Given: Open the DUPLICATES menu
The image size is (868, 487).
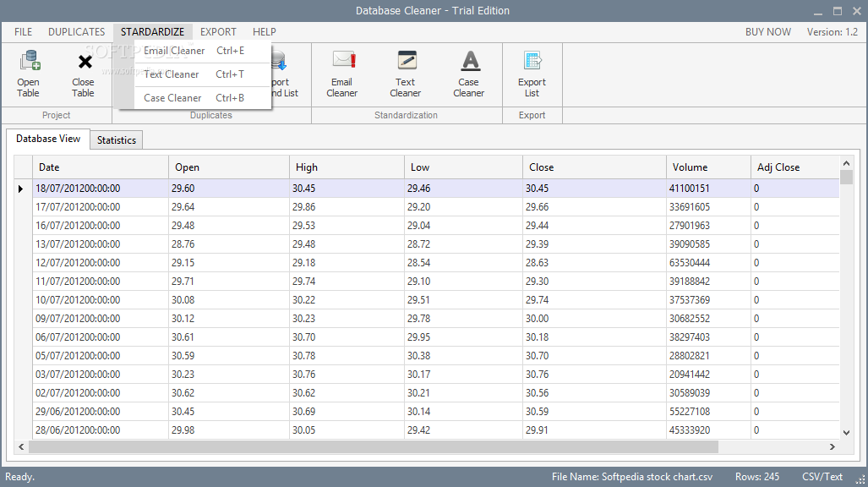Looking at the screenshot, I should pyautogui.click(x=77, y=32).
